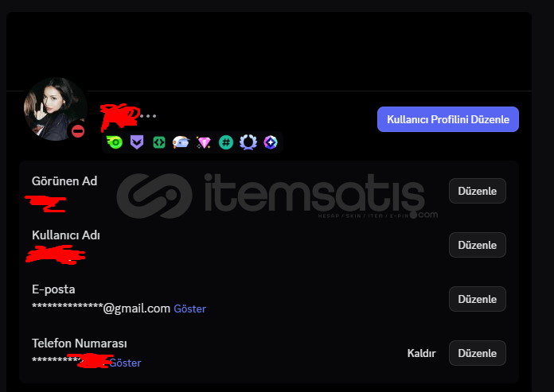
Task: Click the blue laurel wreath badge
Action: pyautogui.click(x=248, y=142)
